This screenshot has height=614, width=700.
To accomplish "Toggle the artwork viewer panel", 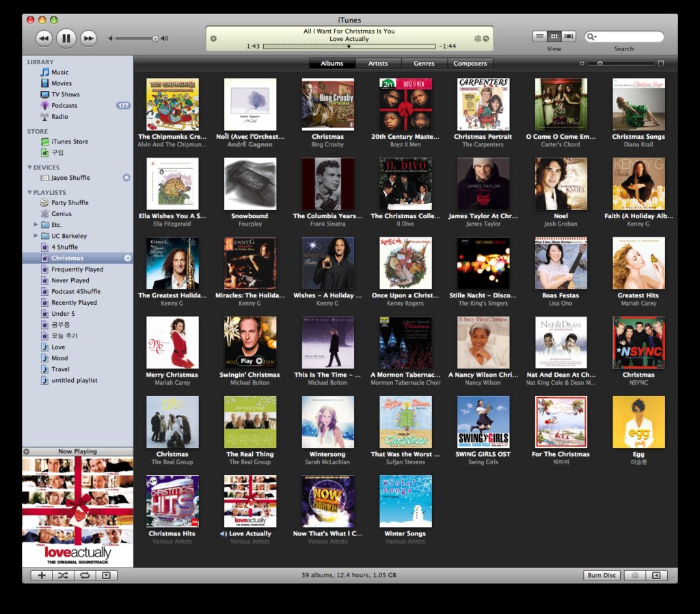I will 106,576.
